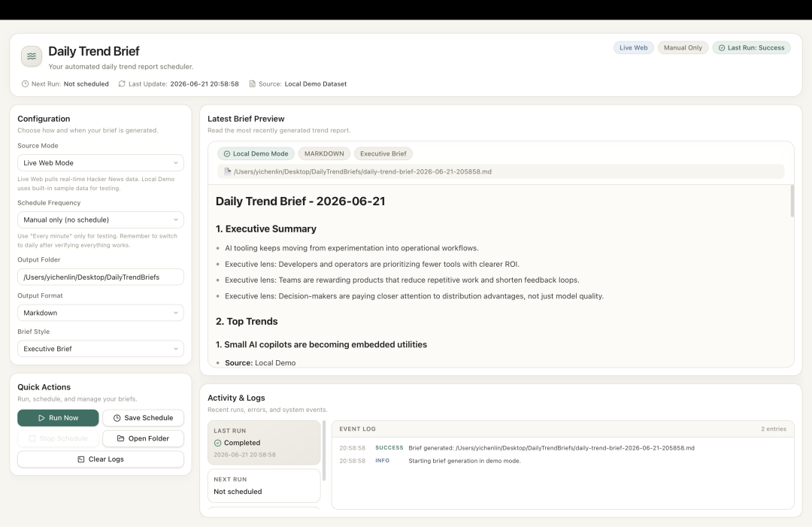
Task: Run the brief with Run Now
Action: point(58,418)
